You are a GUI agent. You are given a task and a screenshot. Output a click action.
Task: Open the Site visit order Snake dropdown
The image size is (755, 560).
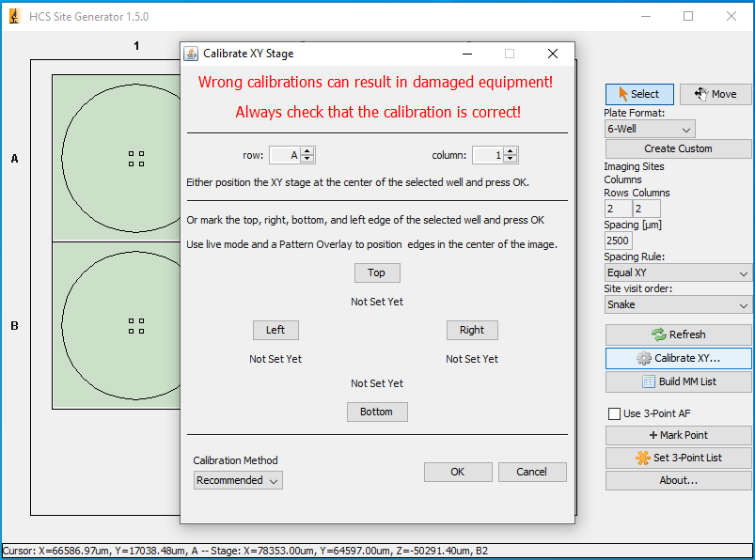pos(678,304)
